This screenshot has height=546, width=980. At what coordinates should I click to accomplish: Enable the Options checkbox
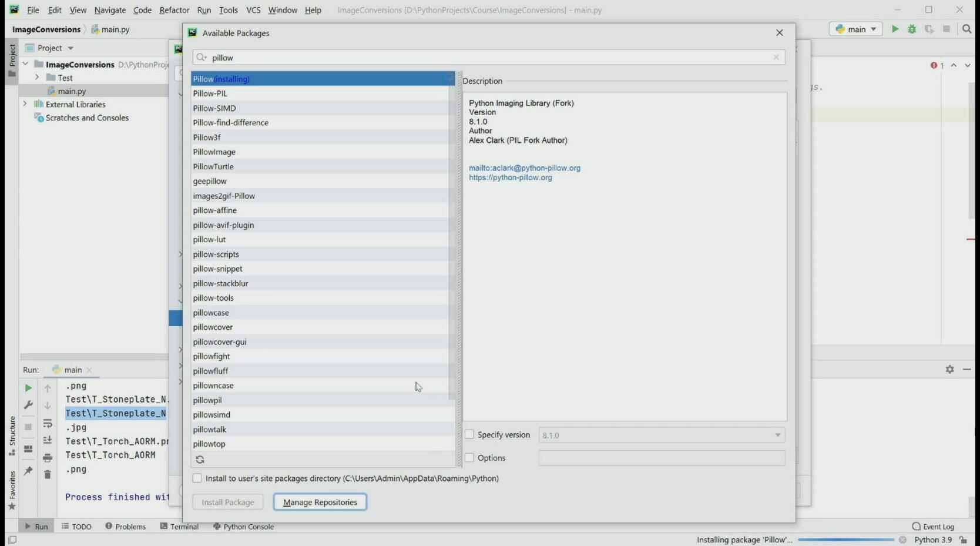coord(469,457)
